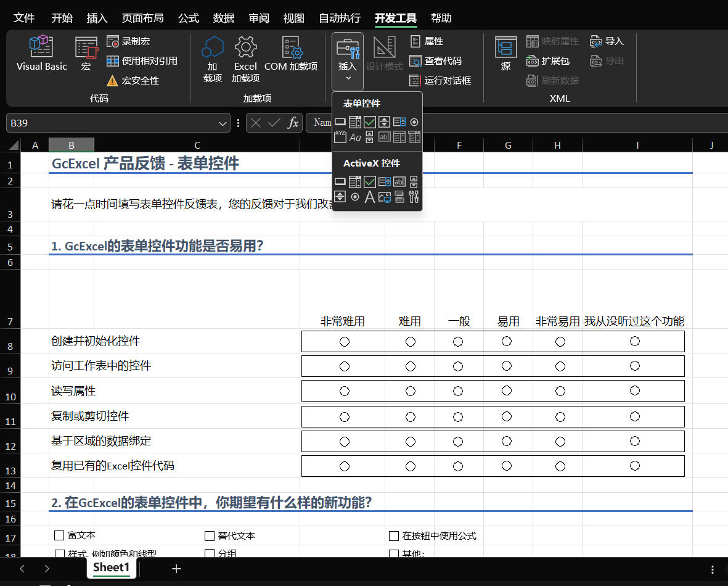Click into the Name Box showing B39

pyautogui.click(x=112, y=123)
